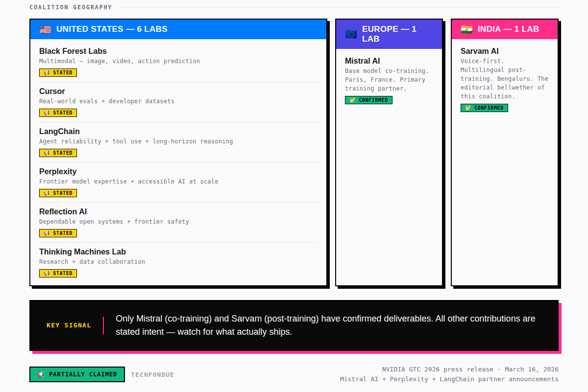Click the STATED badge under Reflection AI
Image resolution: width=588 pixels, height=392 pixels.
(x=58, y=233)
